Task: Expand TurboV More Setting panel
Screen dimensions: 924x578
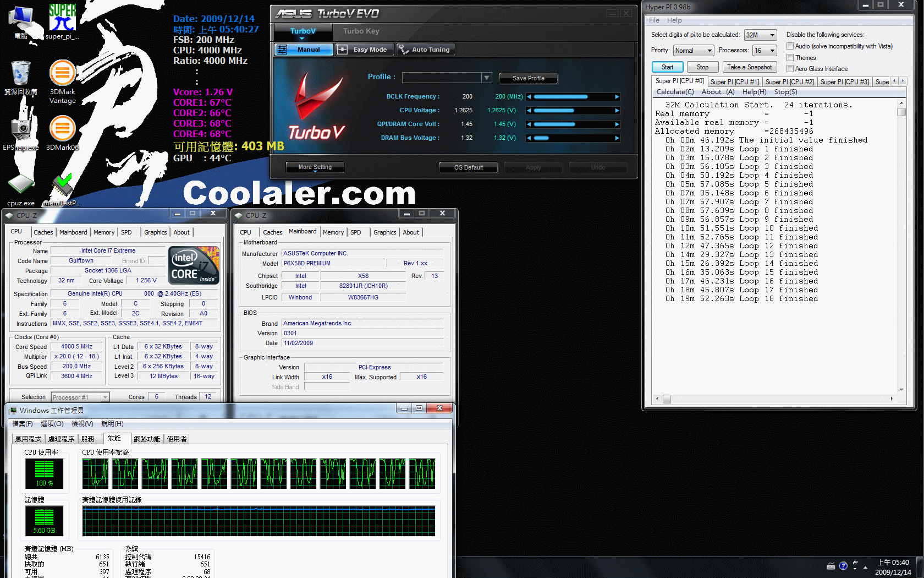Action: [315, 167]
